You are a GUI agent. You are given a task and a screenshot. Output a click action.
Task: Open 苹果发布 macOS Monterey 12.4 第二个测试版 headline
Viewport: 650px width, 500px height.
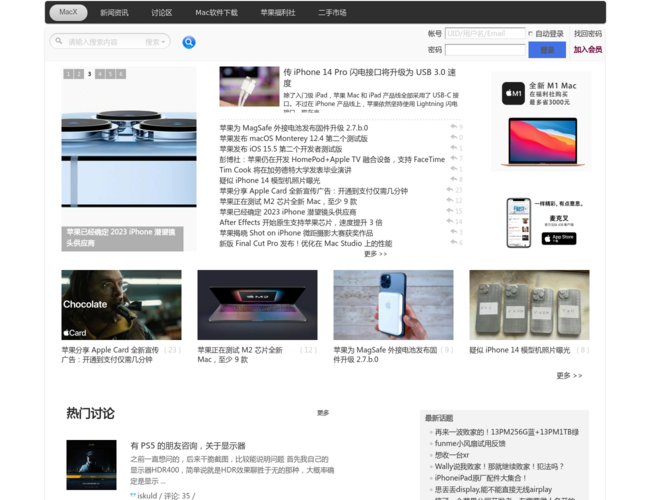click(293, 138)
